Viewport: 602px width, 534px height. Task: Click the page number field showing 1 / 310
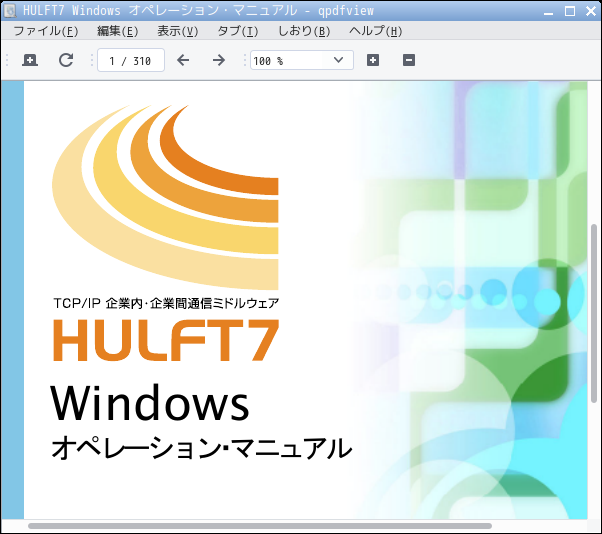tap(131, 60)
